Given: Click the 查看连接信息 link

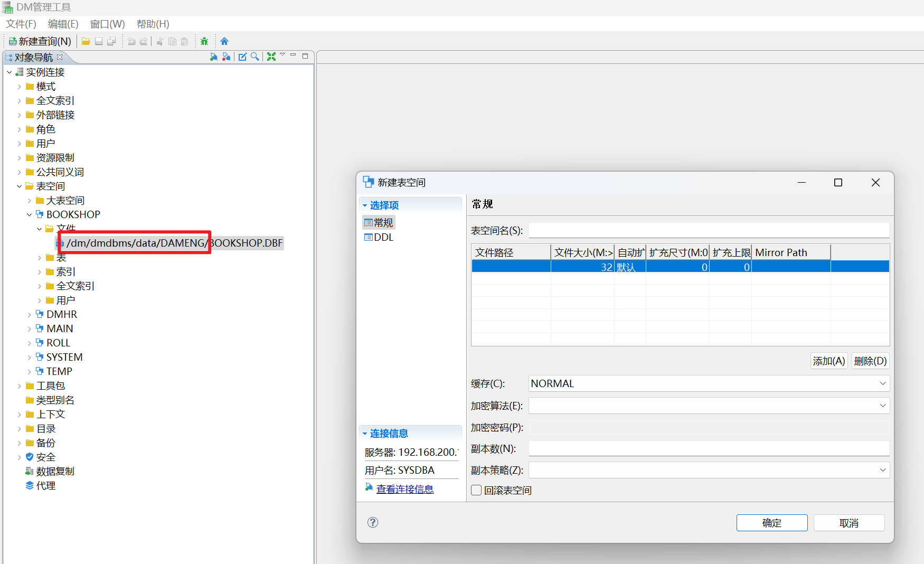Looking at the screenshot, I should point(404,489).
